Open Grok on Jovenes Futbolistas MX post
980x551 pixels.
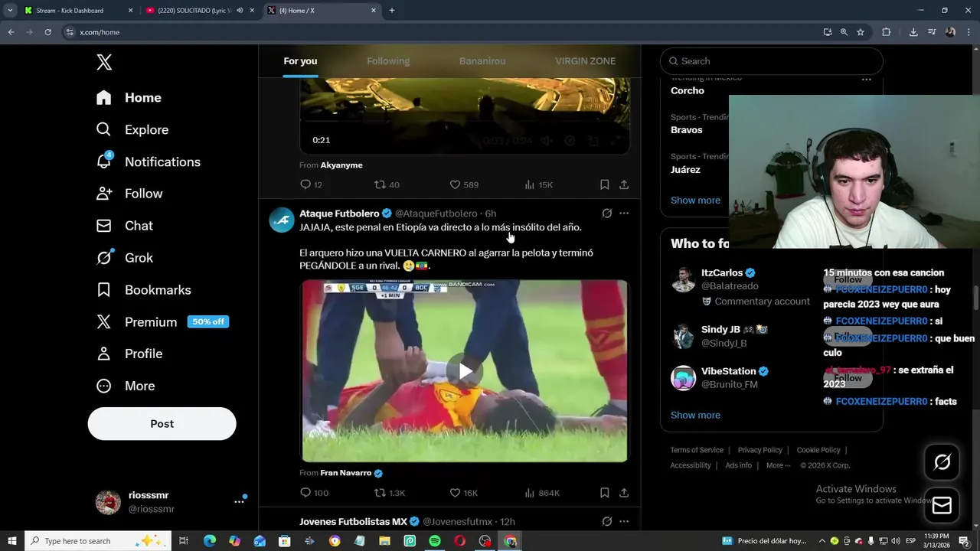click(606, 522)
